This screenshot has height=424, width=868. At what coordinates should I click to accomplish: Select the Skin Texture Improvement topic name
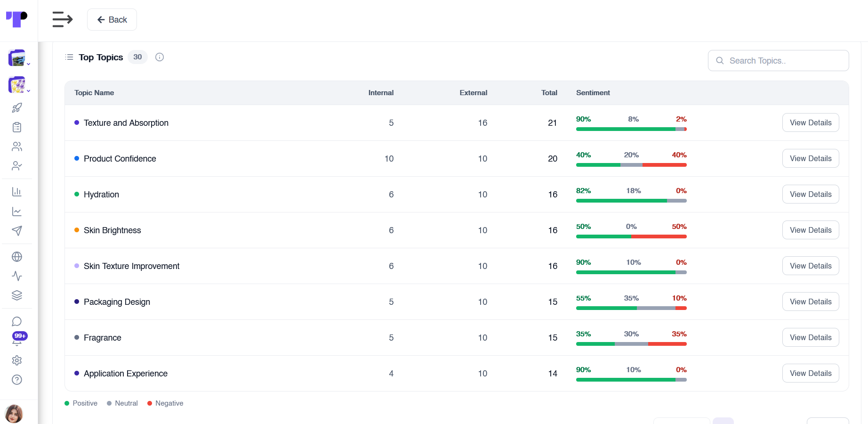click(132, 266)
